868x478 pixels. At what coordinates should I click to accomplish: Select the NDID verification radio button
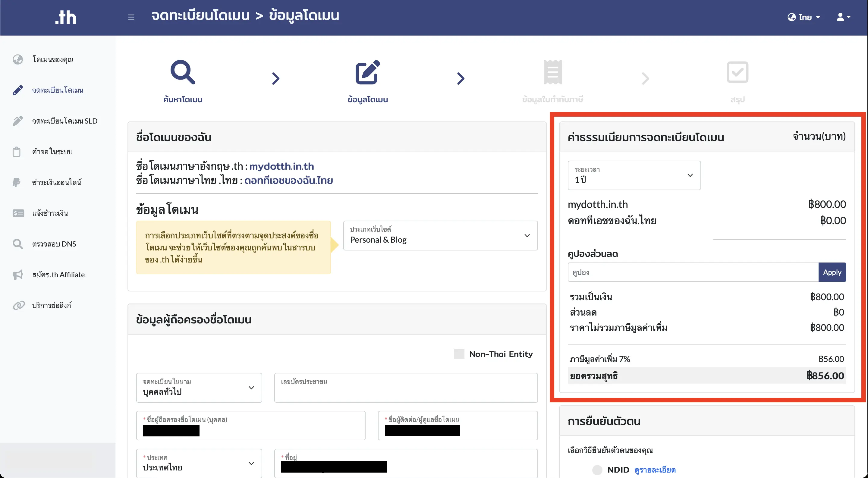click(x=597, y=470)
